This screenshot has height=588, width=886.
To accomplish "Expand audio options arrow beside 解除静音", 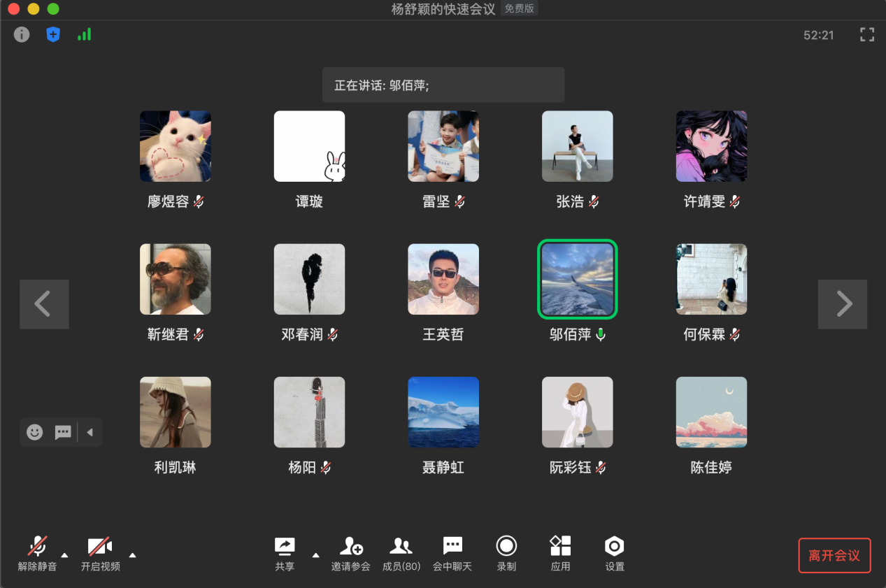I will (65, 555).
